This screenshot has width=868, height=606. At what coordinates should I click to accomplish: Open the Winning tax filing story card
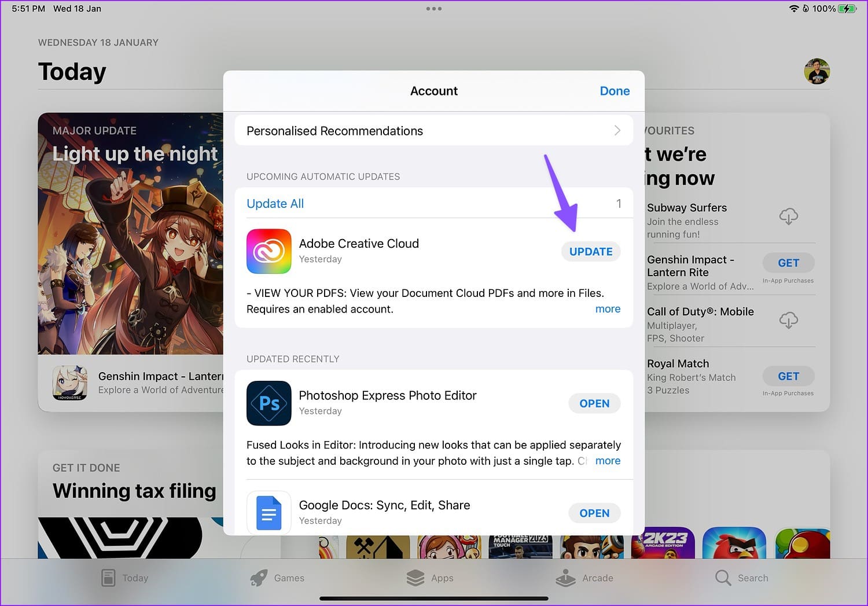[x=130, y=504]
